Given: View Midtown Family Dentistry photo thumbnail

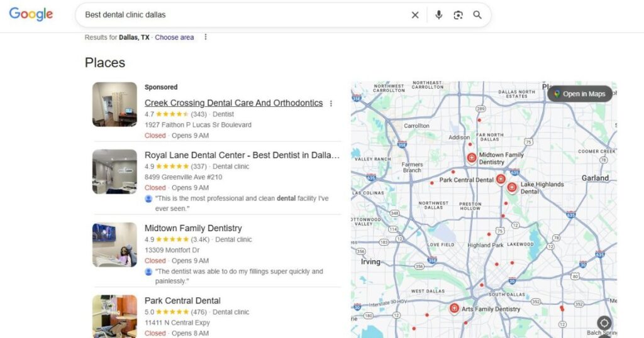Looking at the screenshot, I should click(x=114, y=244).
